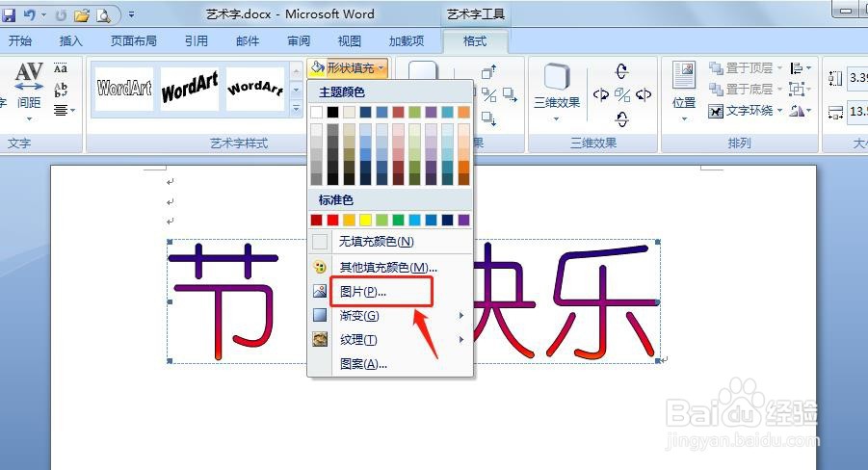Click the 置于底层 send to back button

747,90
